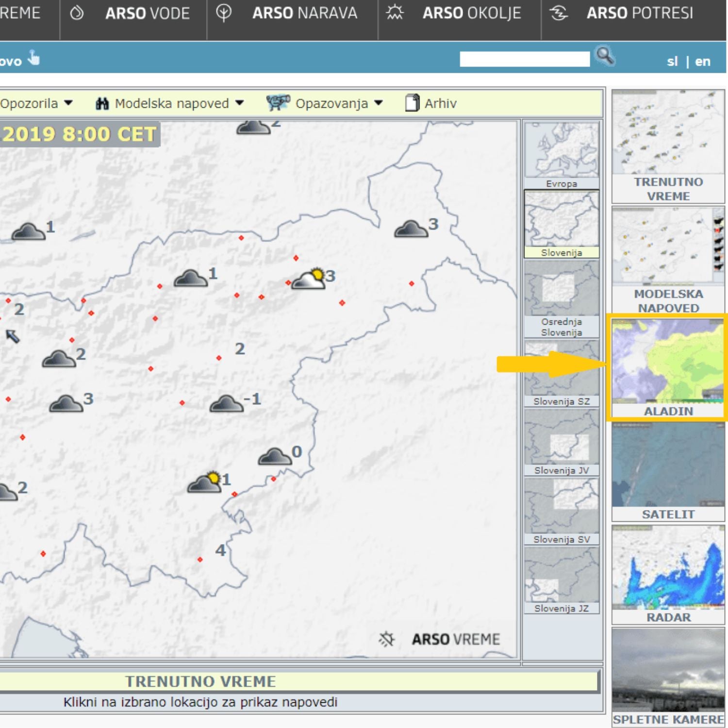Switch language to English (en)
Viewport: 728px width, 728px height.
[702, 62]
